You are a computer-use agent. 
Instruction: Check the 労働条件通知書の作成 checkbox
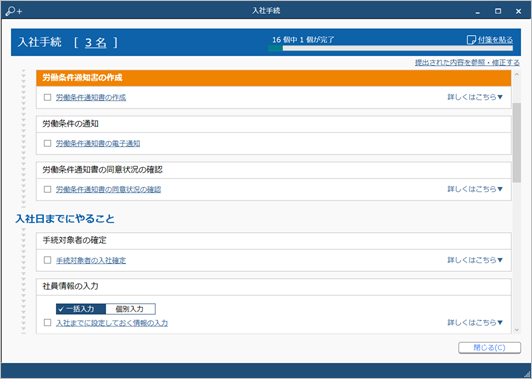click(48, 97)
